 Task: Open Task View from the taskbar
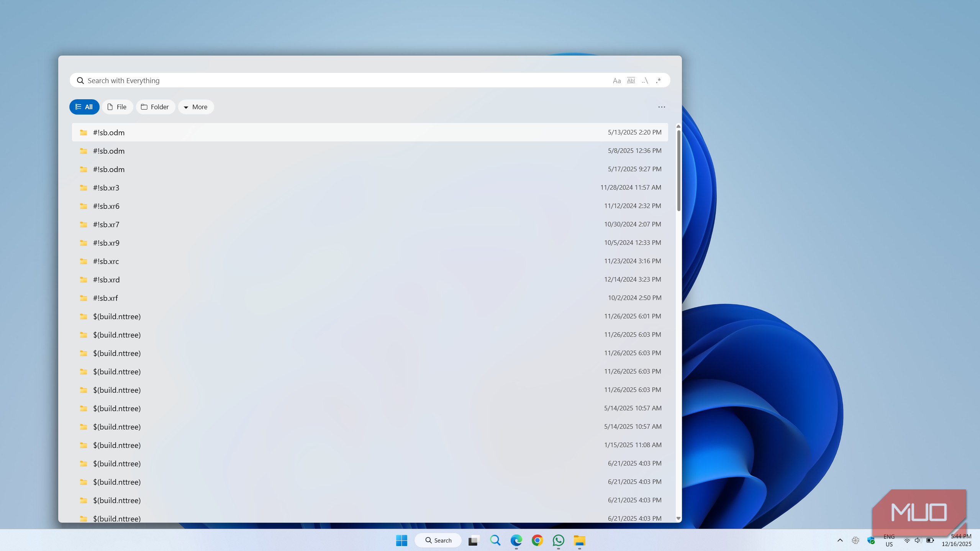(x=474, y=540)
